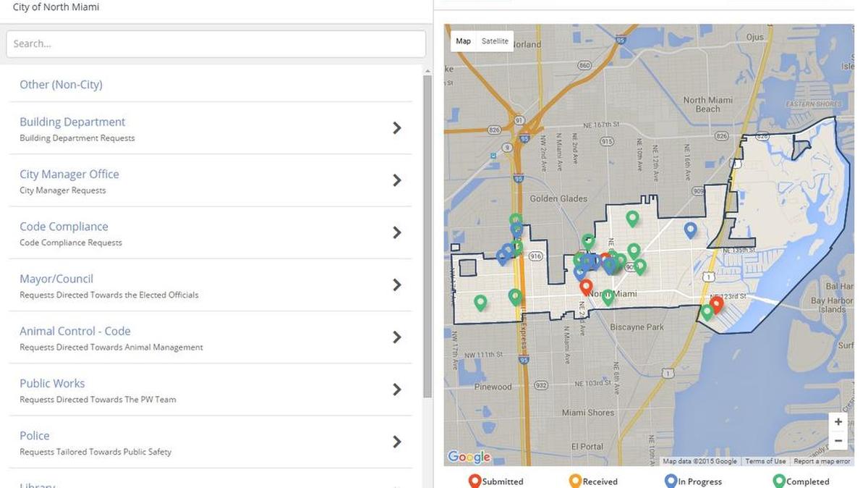Click 'Requests Directed Towards Animal Management' text
Screen dimensions: 868x488
[111, 348]
